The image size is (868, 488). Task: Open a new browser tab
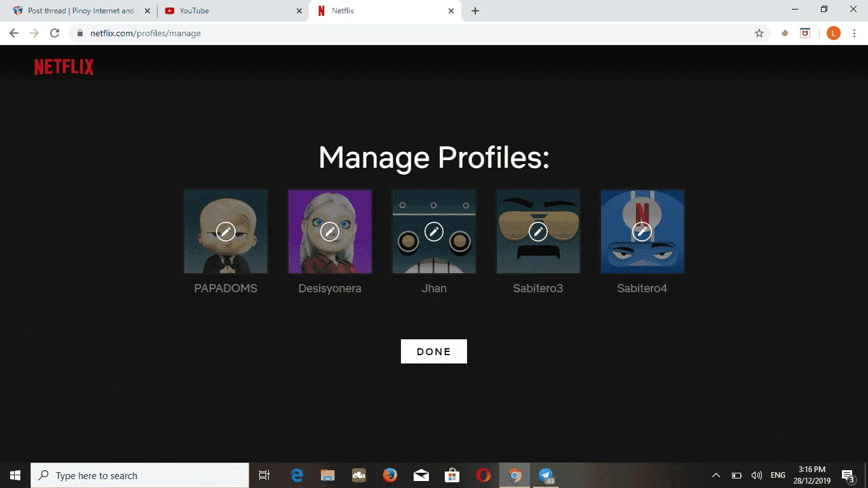pos(475,11)
